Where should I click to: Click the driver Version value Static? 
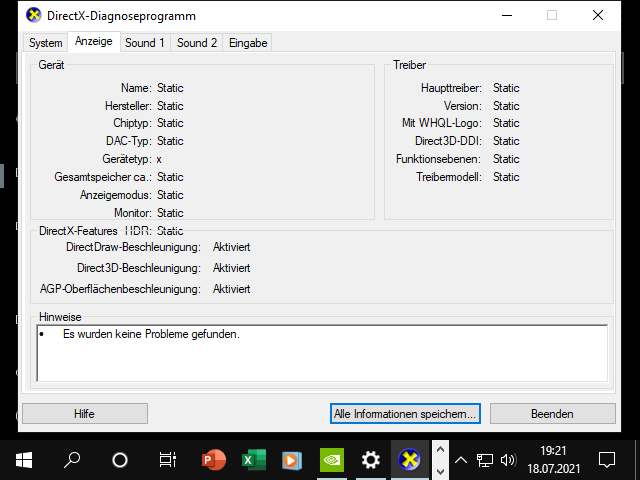(x=506, y=106)
